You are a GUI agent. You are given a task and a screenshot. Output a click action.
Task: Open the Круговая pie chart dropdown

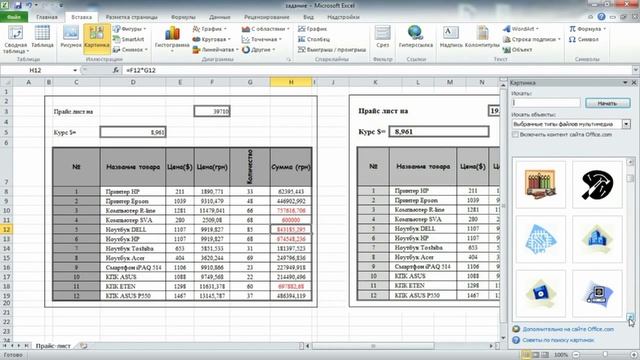(211, 39)
